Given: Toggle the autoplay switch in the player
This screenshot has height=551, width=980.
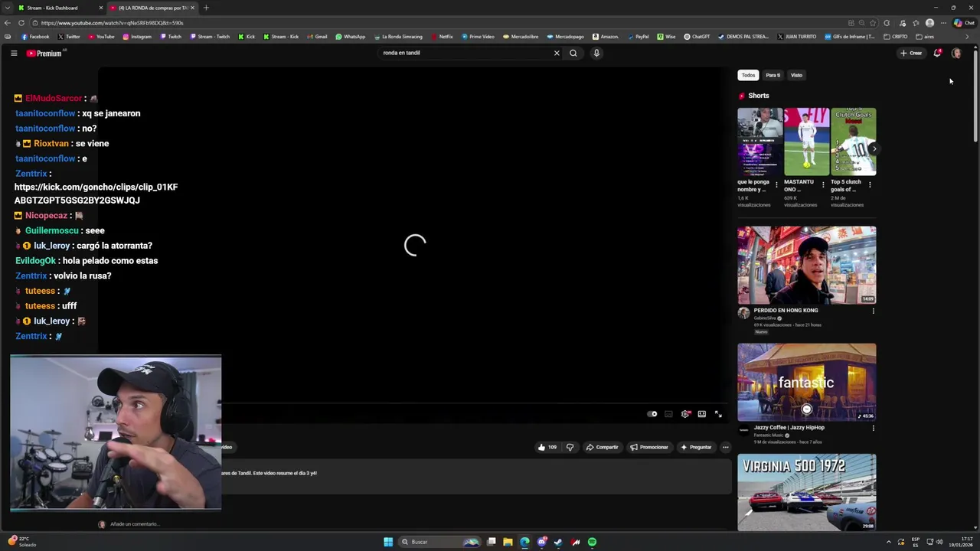Looking at the screenshot, I should pyautogui.click(x=652, y=414).
